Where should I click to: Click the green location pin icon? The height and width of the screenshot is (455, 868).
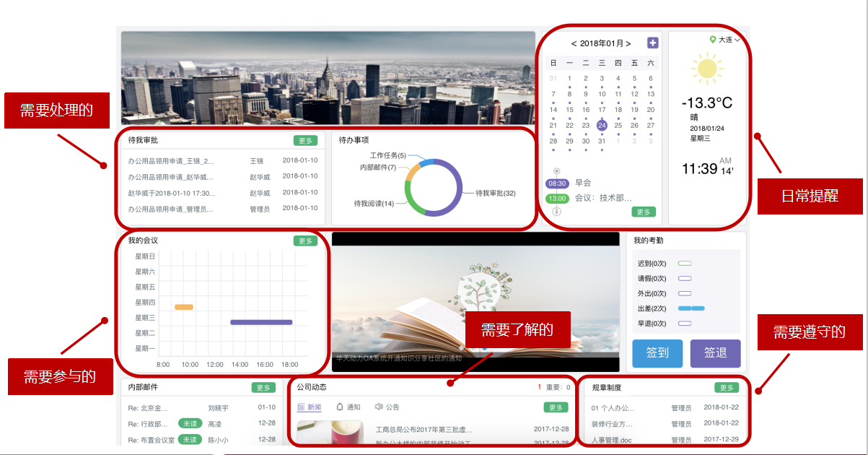[x=713, y=40]
